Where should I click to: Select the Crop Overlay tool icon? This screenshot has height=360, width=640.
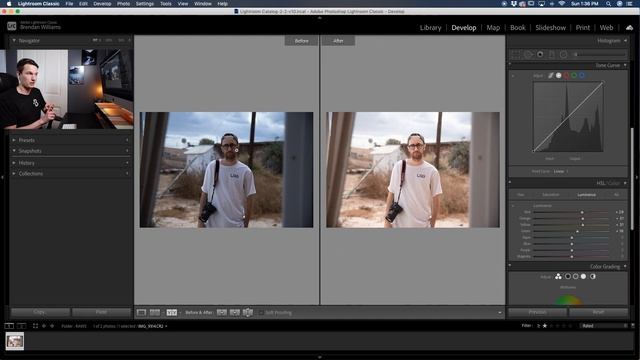click(x=516, y=54)
